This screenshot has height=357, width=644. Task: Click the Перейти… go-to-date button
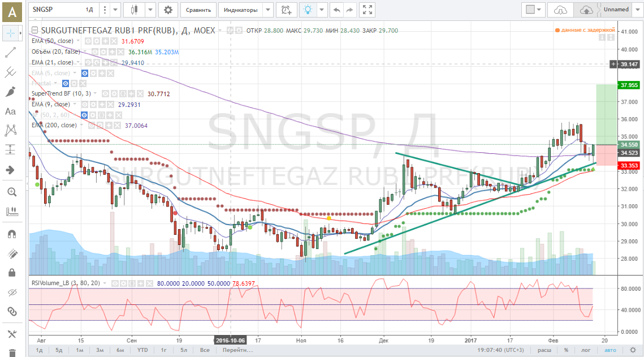(238, 350)
